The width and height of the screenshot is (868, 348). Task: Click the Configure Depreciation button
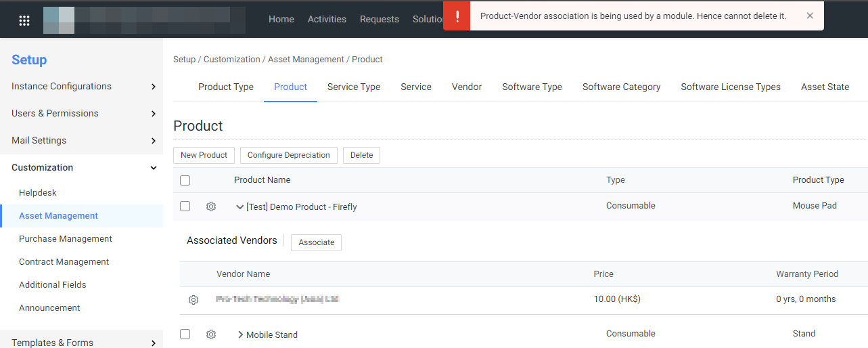coord(289,155)
